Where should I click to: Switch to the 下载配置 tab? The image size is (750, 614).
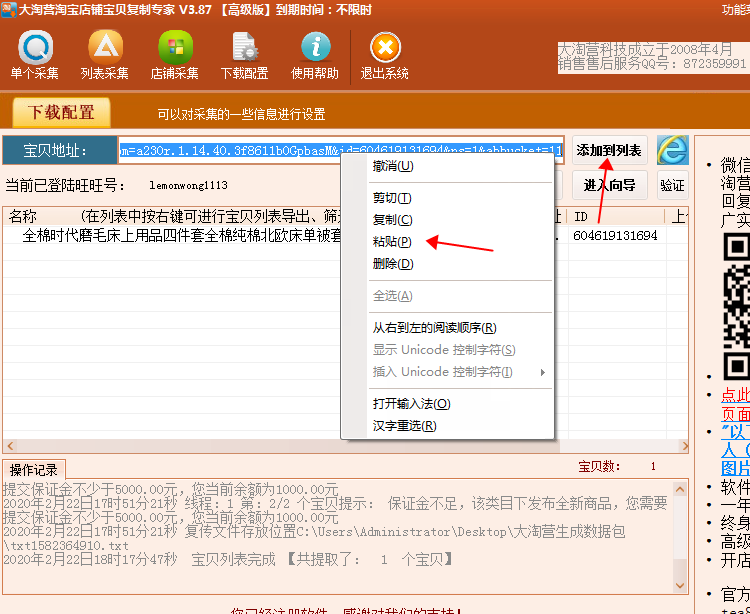61,112
